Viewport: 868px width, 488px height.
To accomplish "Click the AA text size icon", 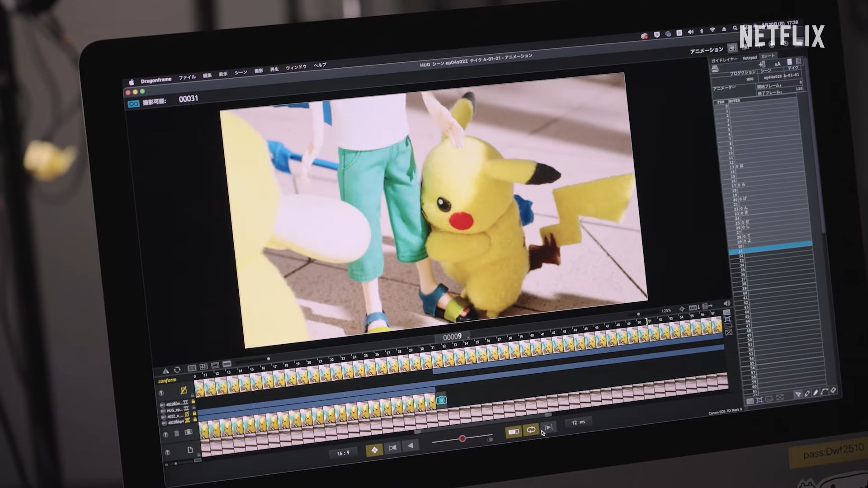I will [x=778, y=64].
